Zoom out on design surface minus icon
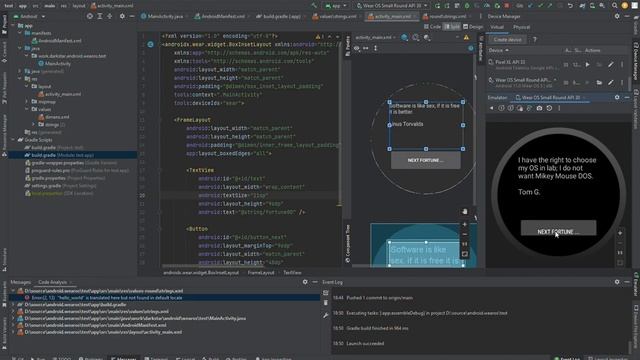Viewport: 640px width, 360px height. point(464,234)
